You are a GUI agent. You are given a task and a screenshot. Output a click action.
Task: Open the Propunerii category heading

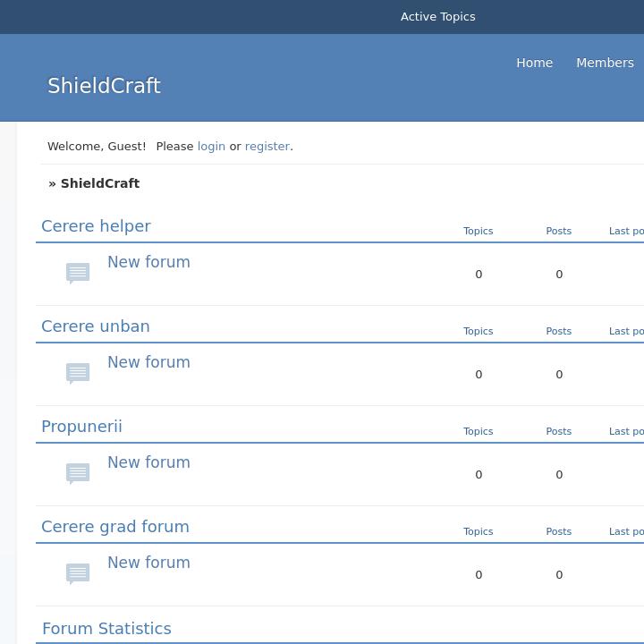pos(81,427)
